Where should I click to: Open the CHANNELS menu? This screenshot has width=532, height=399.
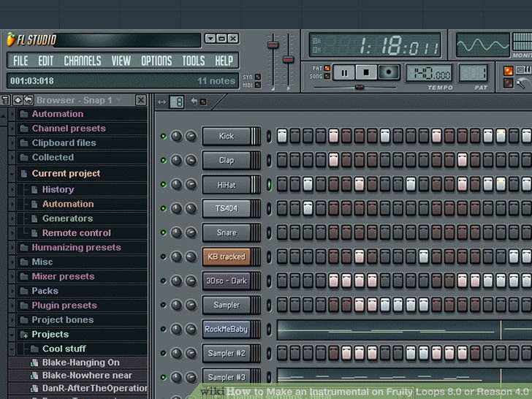click(x=83, y=61)
